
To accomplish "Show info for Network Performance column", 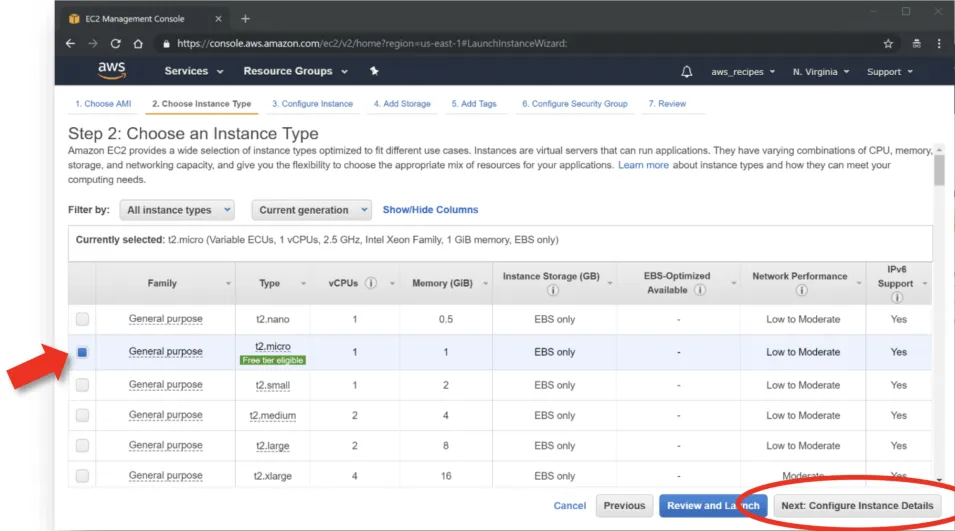I will 802,290.
